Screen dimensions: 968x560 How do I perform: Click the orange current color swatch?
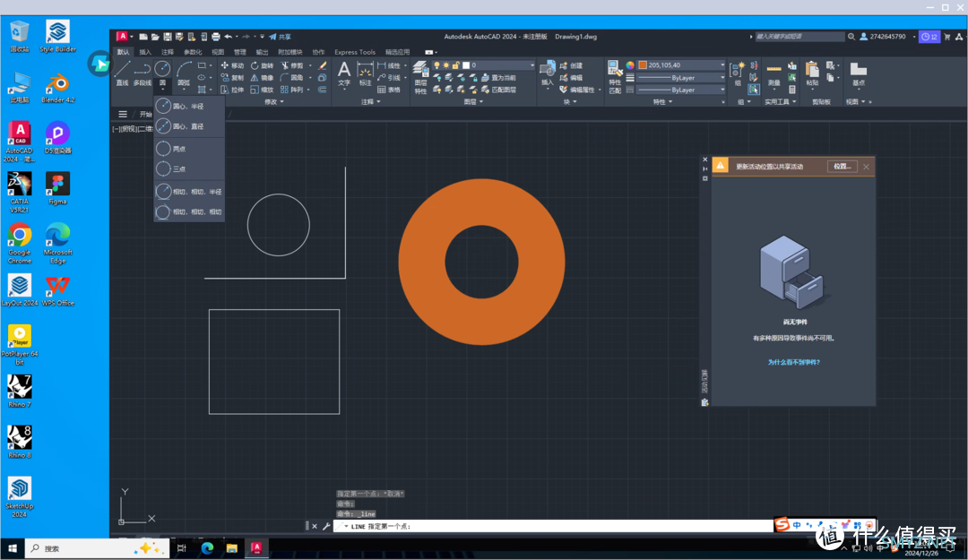tap(643, 65)
